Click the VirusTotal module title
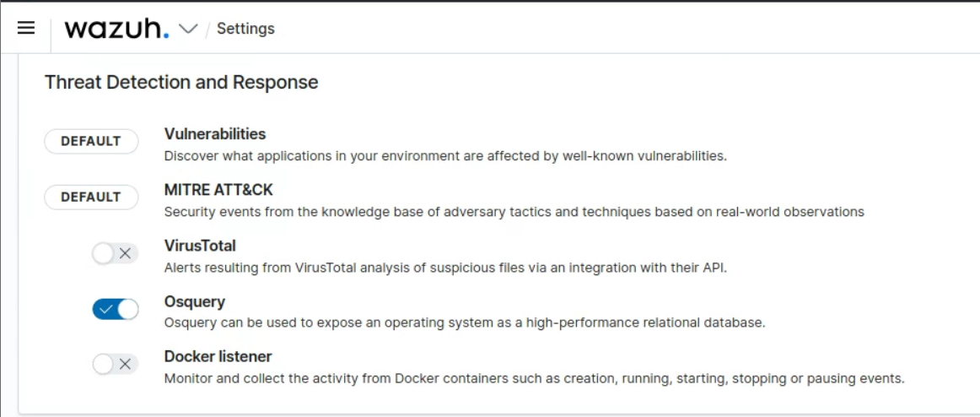Screen dimensions: 980x417 [x=200, y=246]
